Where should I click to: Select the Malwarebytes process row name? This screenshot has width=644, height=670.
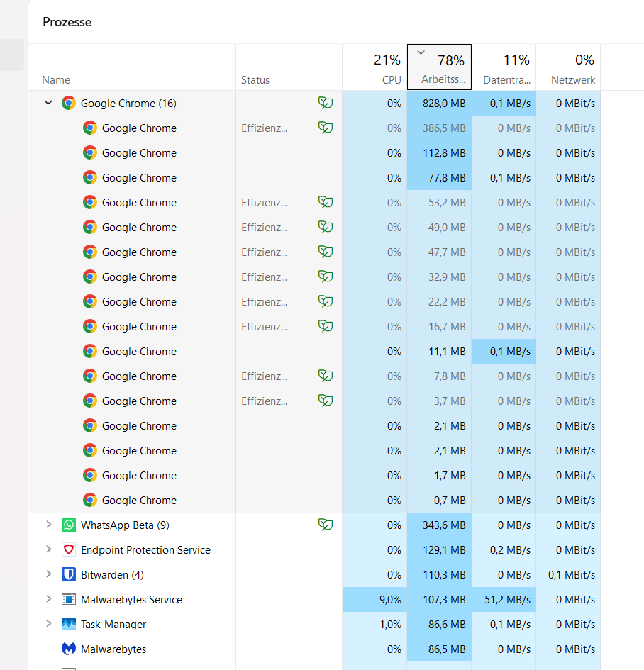click(x=113, y=649)
